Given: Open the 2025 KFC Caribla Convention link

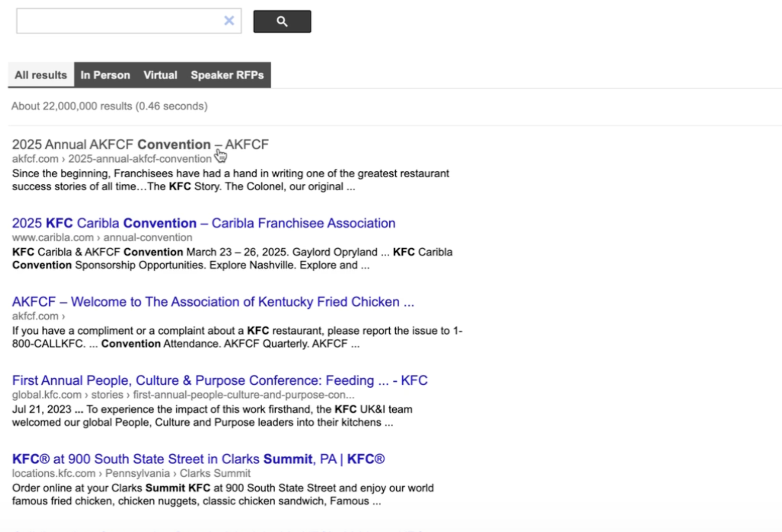Looking at the screenshot, I should click(204, 223).
